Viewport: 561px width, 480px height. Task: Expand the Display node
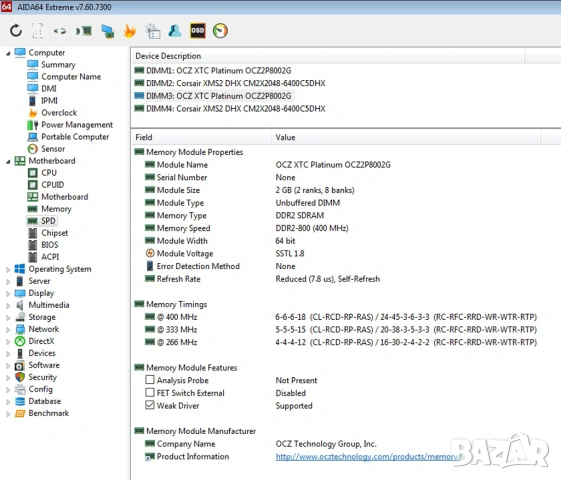point(8,294)
